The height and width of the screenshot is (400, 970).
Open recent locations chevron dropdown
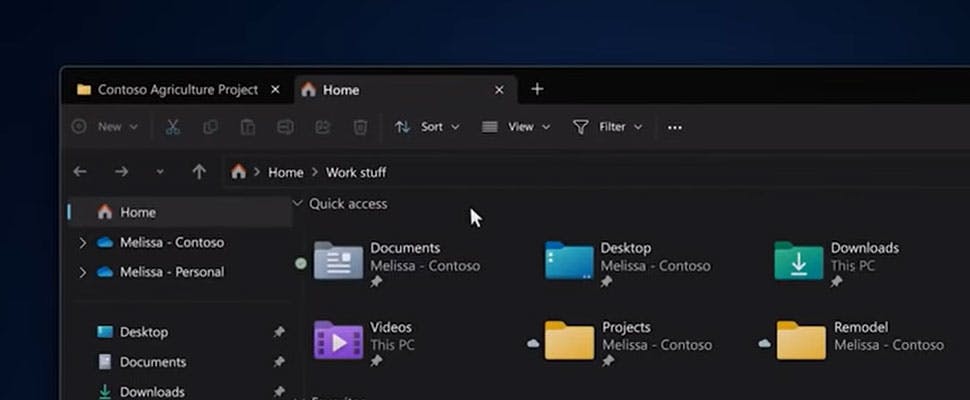pos(160,172)
